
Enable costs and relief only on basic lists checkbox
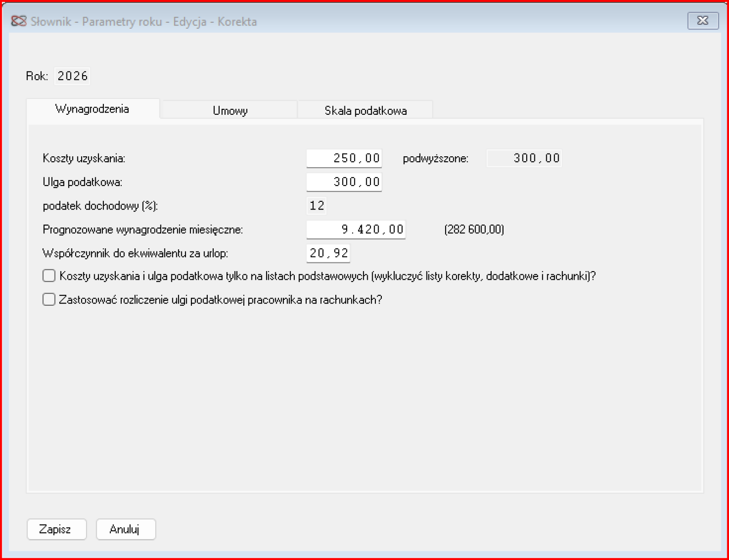click(49, 276)
